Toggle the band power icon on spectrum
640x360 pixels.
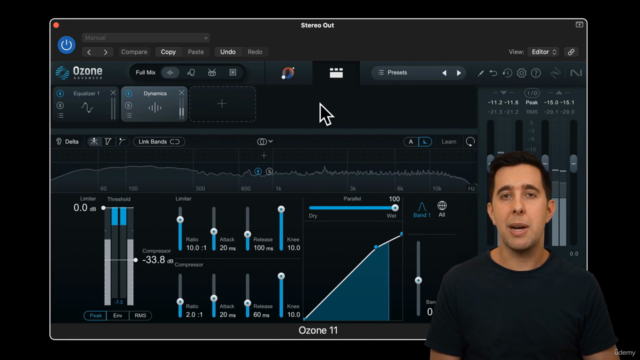tap(258, 171)
